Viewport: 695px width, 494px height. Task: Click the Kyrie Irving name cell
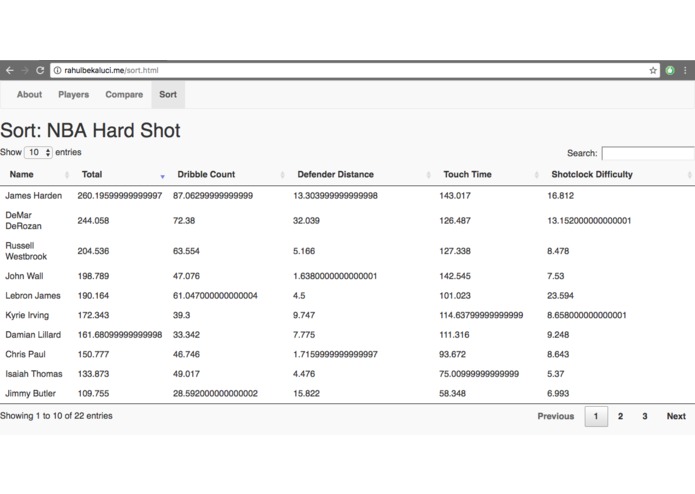tap(27, 315)
